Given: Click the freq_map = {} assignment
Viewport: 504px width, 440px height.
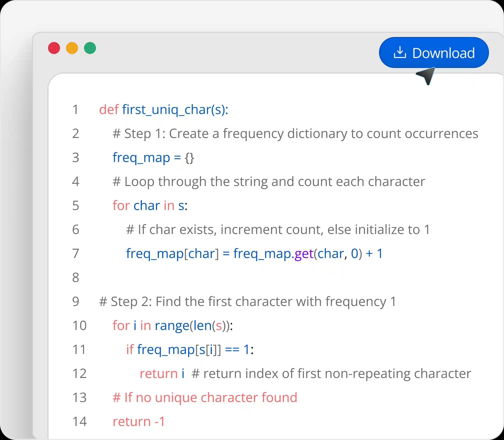Looking at the screenshot, I should (x=153, y=157).
